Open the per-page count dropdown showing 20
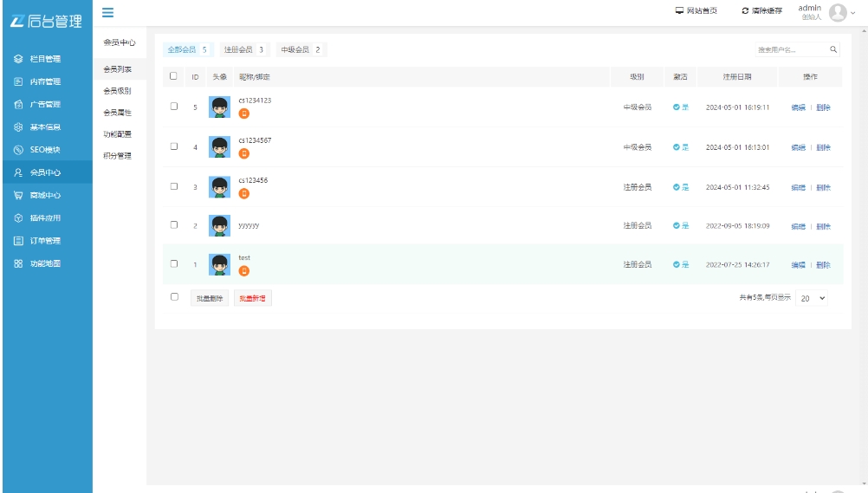 click(x=813, y=298)
